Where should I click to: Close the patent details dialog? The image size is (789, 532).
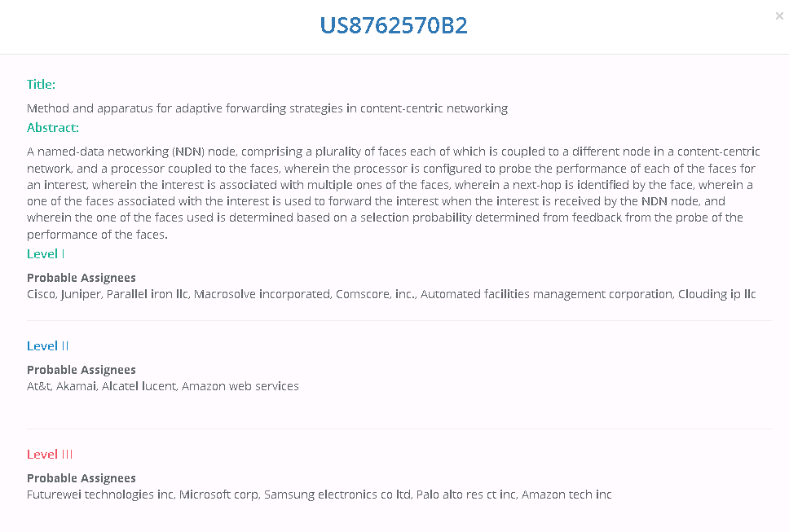[x=779, y=16]
